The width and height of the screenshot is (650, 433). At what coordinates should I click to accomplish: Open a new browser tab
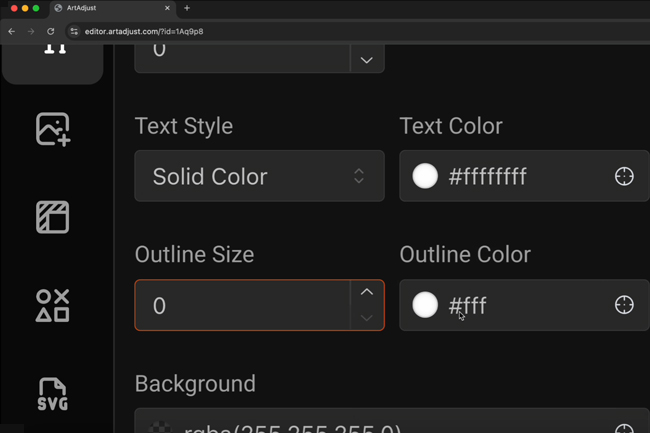(x=187, y=8)
